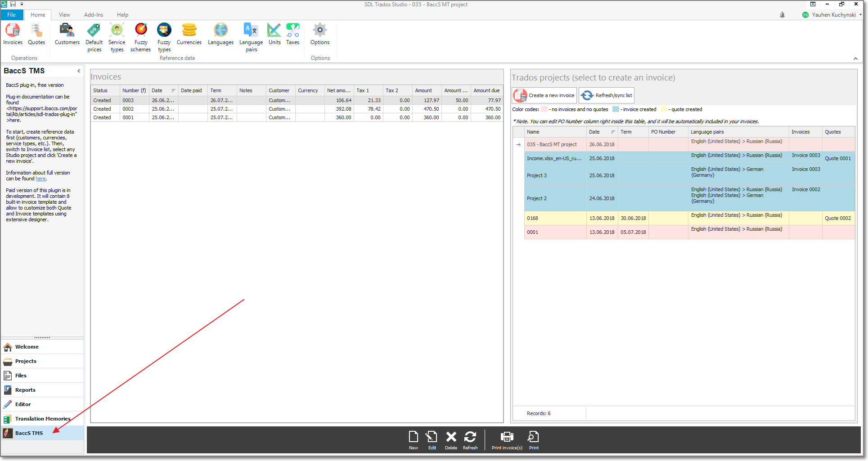Go to Translation Memories view
868x461 pixels.
(42, 419)
